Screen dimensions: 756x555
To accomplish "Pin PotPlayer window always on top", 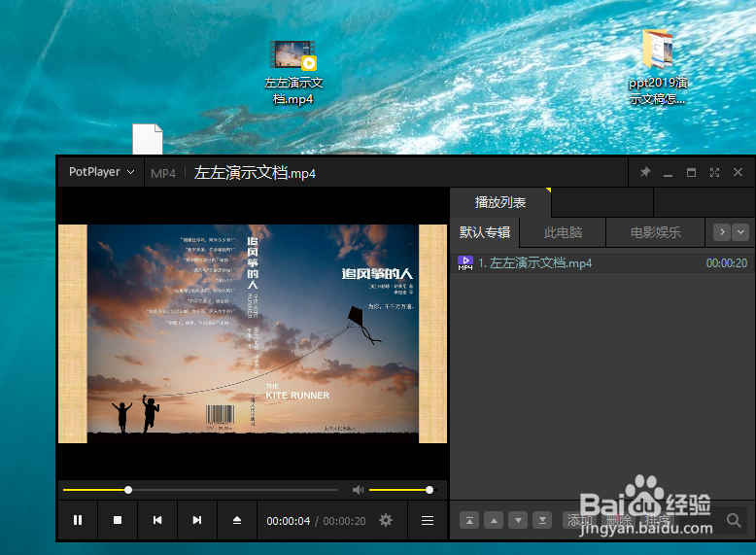I will point(645,172).
